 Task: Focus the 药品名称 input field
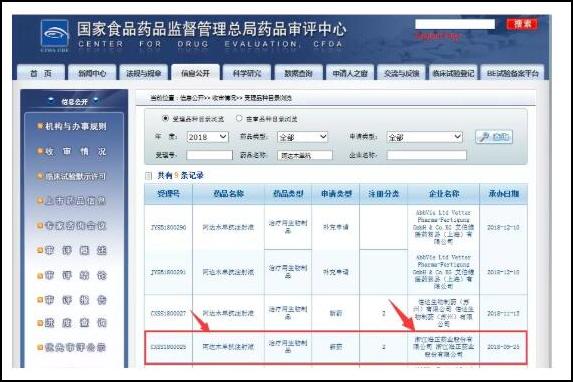305,155
